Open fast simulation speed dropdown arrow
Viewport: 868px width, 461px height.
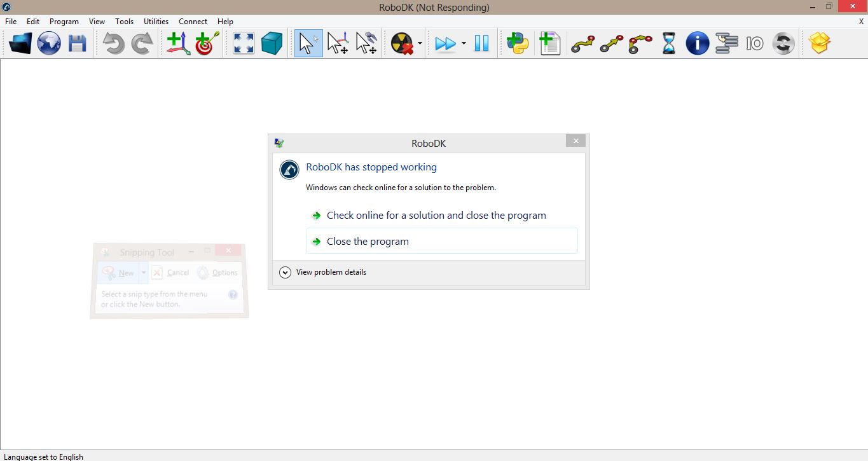click(464, 44)
